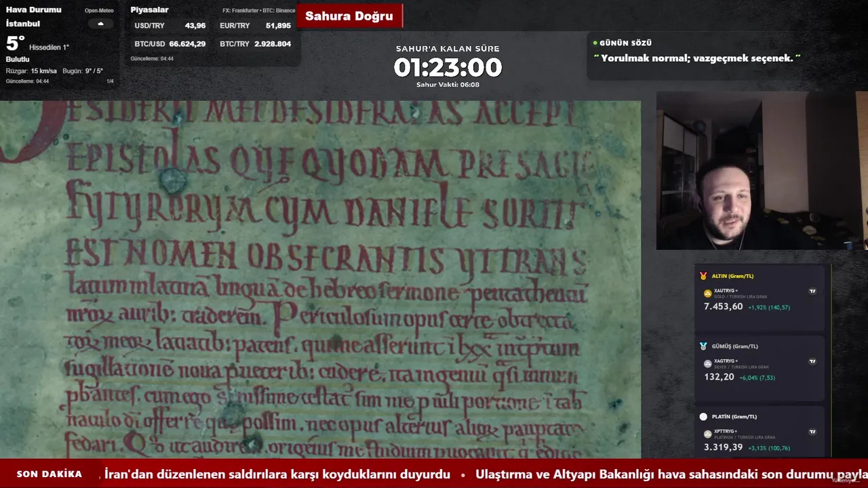Click ticker headline about Ulaştırma ve Altyapı Bakanlığı

(672, 474)
